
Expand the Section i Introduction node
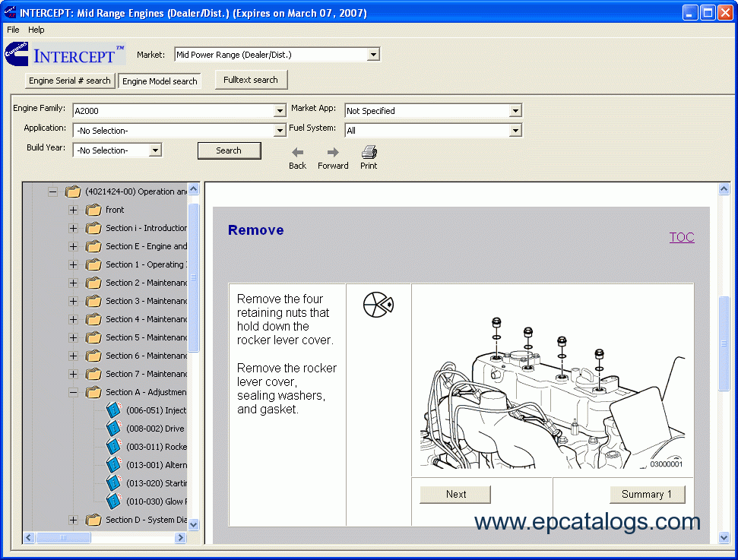click(73, 228)
